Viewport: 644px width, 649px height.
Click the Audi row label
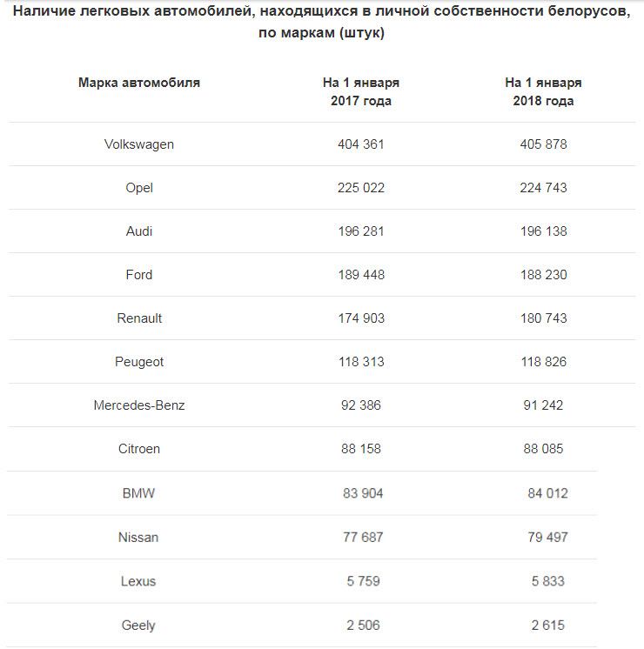139,231
